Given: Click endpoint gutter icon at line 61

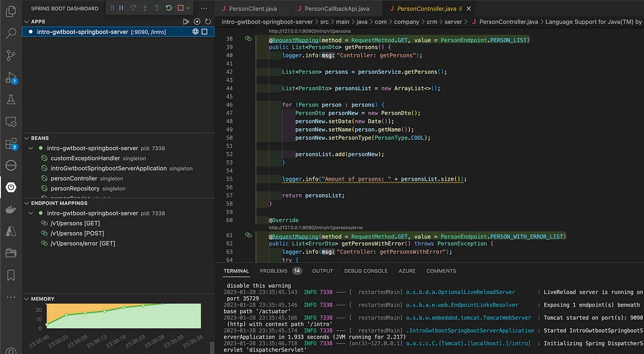Looking at the screenshot, I should pos(248,235).
